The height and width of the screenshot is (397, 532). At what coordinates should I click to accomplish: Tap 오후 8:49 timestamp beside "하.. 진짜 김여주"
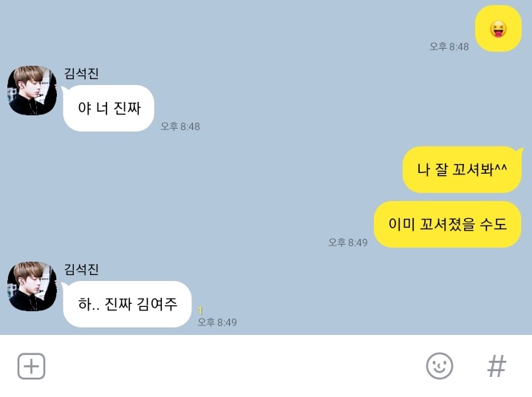coord(217,322)
